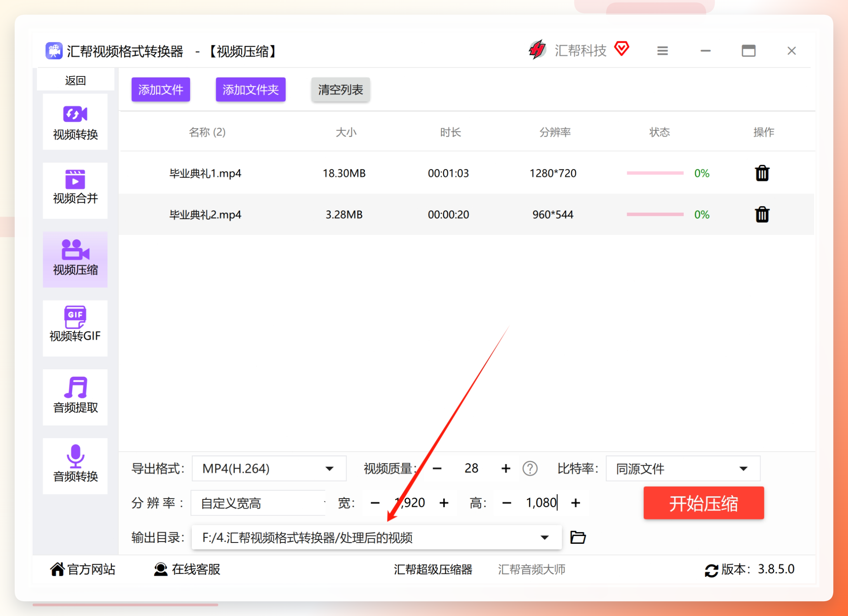Image resolution: width=848 pixels, height=616 pixels.
Task: Click the 3.28MB size cell
Action: (x=344, y=214)
